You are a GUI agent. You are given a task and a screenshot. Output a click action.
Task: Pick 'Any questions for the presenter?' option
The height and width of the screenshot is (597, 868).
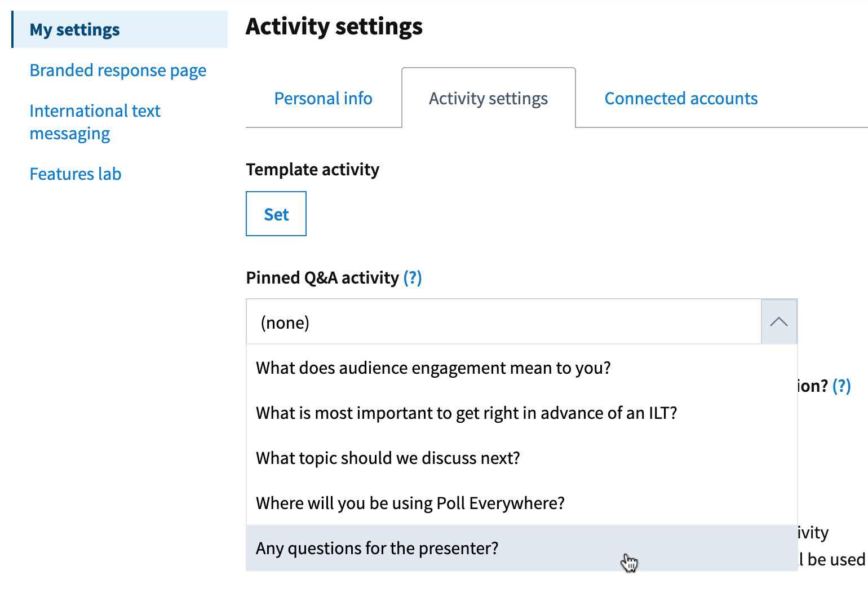coord(522,548)
